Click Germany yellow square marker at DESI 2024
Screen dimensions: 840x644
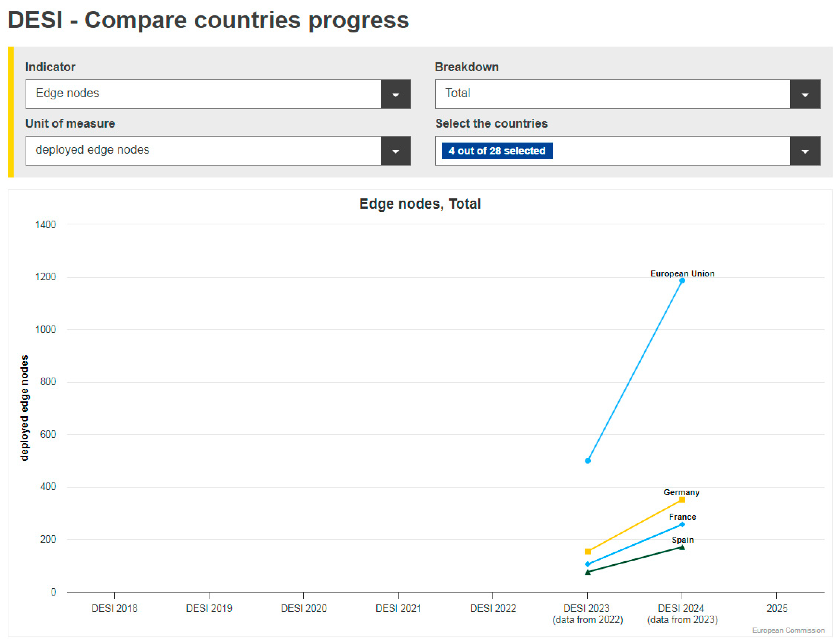(682, 499)
